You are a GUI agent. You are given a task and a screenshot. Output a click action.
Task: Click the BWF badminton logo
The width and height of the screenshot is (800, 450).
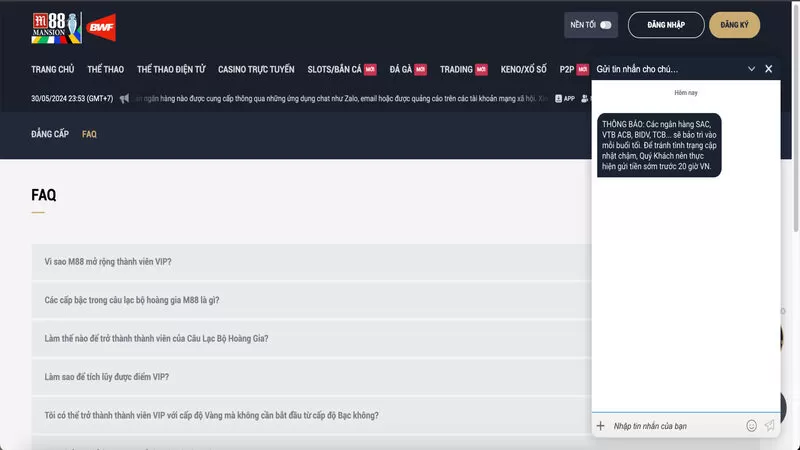(101, 25)
